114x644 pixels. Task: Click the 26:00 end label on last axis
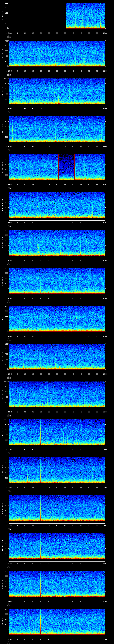[105, 639]
